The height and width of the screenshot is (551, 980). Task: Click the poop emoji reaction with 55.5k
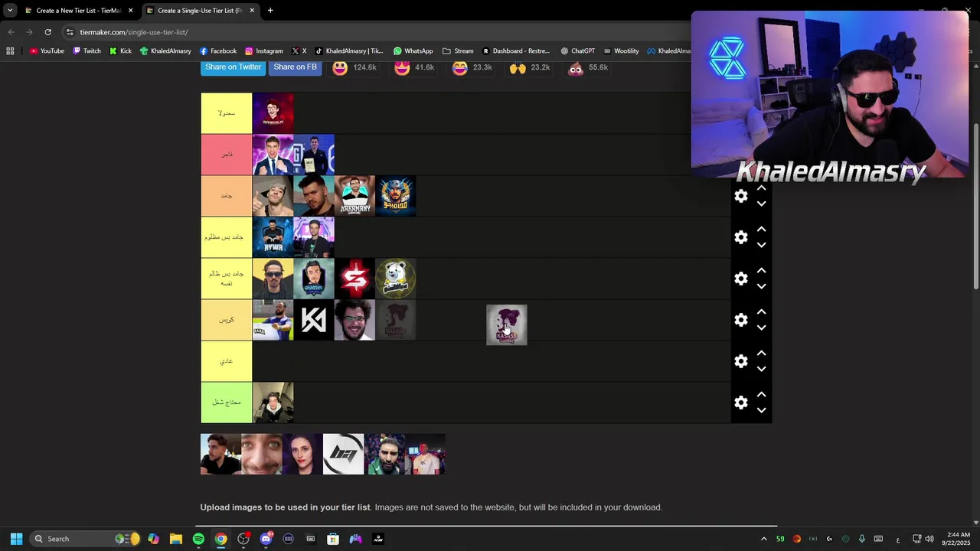tap(576, 67)
